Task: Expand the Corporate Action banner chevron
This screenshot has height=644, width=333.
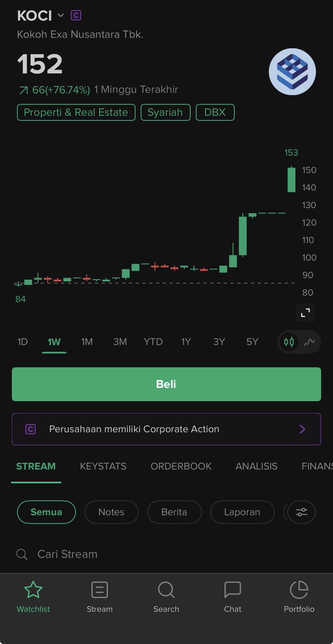Action: pyautogui.click(x=302, y=429)
